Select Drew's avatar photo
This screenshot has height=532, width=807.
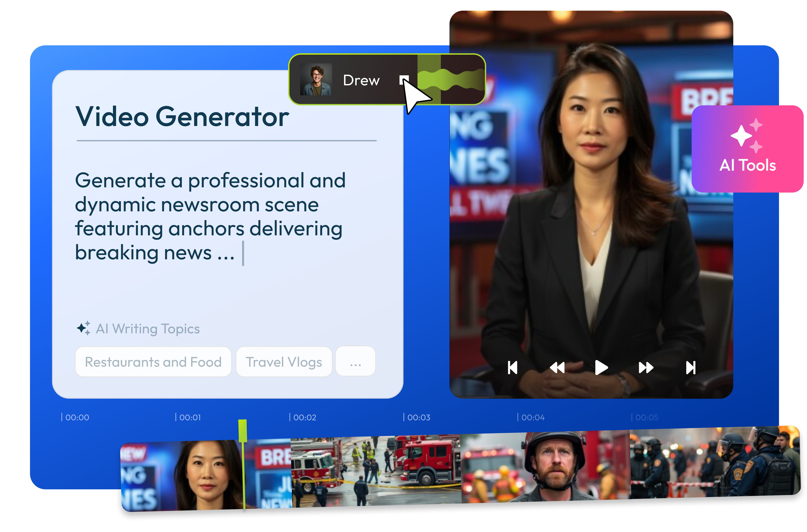[x=316, y=79]
